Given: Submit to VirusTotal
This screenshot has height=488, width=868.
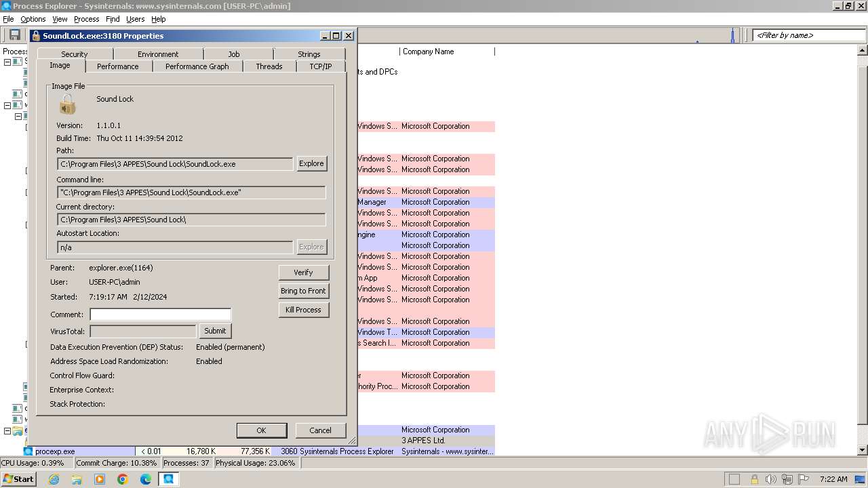Looking at the screenshot, I should 215,331.
